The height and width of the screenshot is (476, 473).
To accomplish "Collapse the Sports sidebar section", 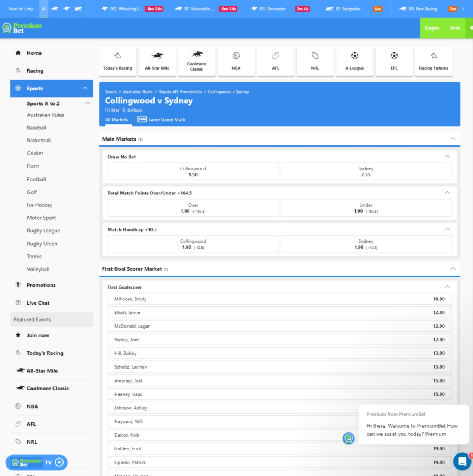I will click(85, 88).
